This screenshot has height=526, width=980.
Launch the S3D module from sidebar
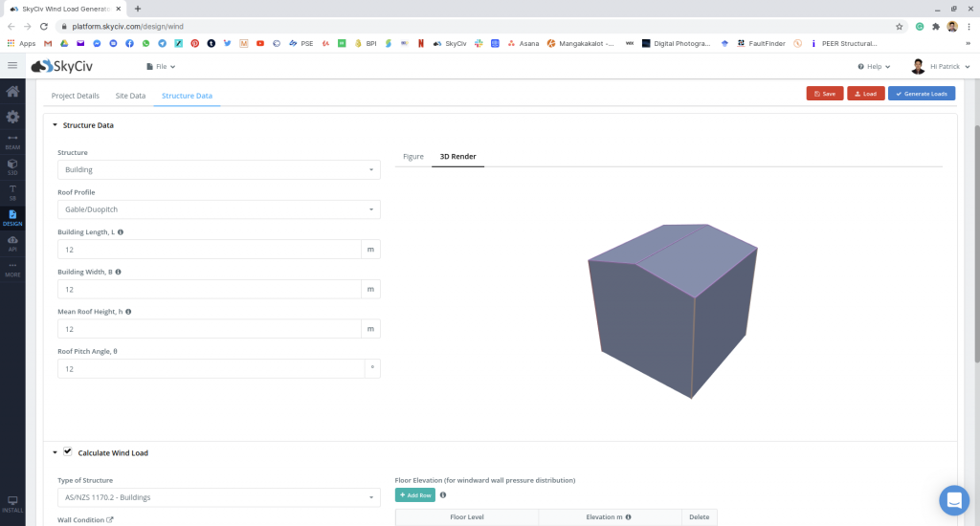(x=12, y=166)
